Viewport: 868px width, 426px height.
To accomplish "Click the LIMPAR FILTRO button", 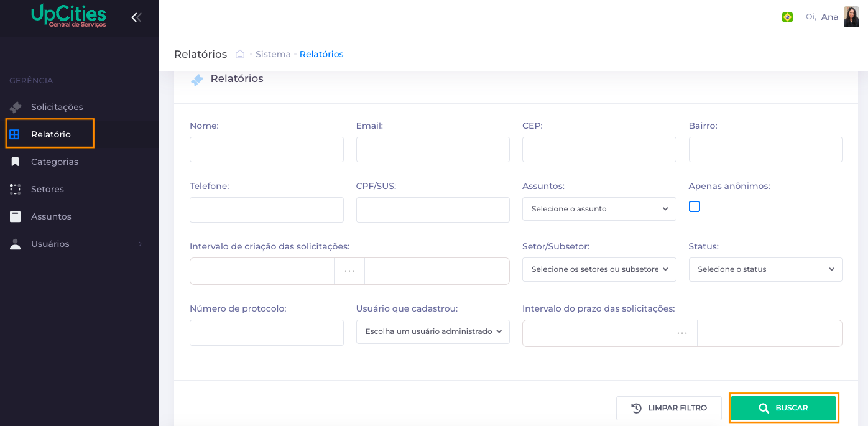I will pos(669,408).
